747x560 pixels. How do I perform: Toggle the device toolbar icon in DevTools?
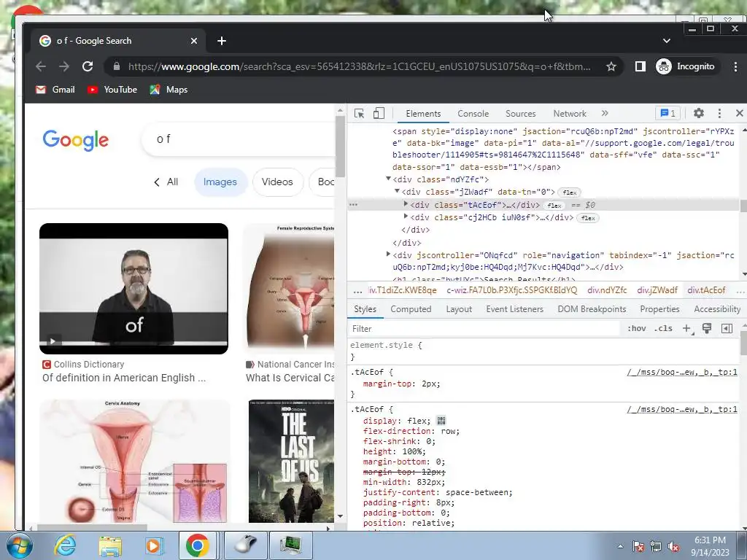(379, 113)
